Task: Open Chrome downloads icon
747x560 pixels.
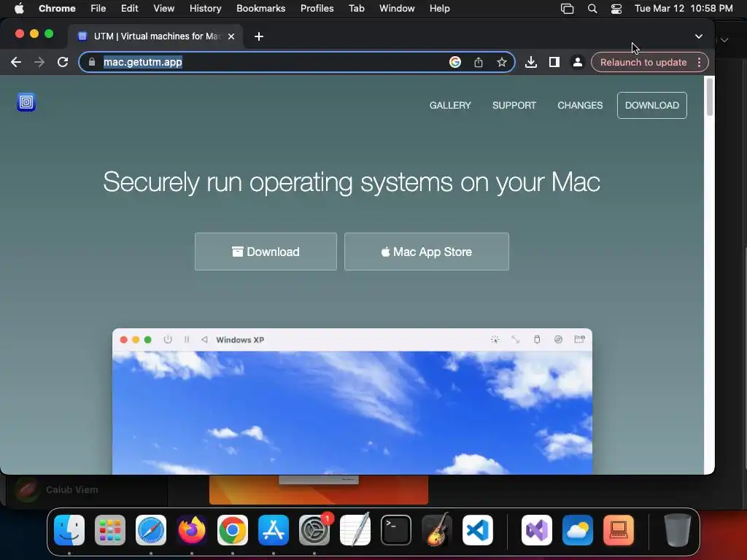Action: point(531,63)
